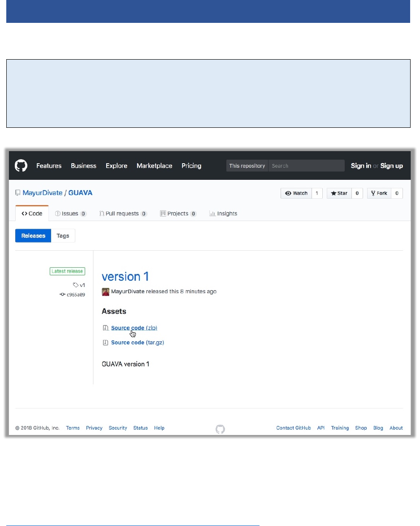Open the footer About link
This screenshot has height=526, width=420.
point(396,428)
